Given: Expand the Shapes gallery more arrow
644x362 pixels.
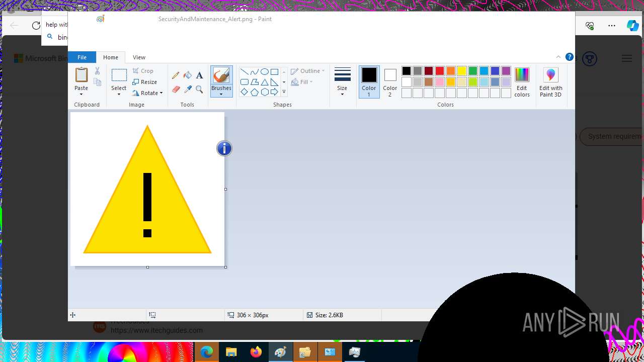Looking at the screenshot, I should 284,92.
